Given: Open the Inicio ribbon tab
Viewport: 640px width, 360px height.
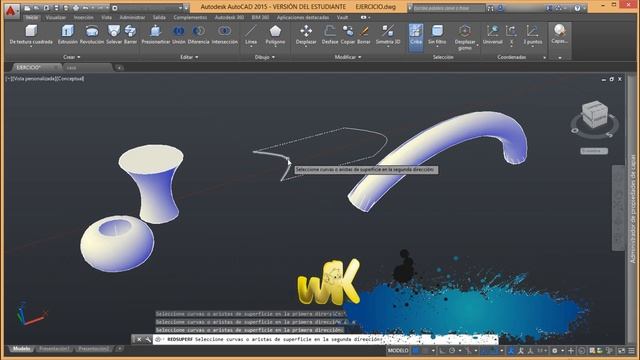Looking at the screenshot, I should (x=32, y=18).
